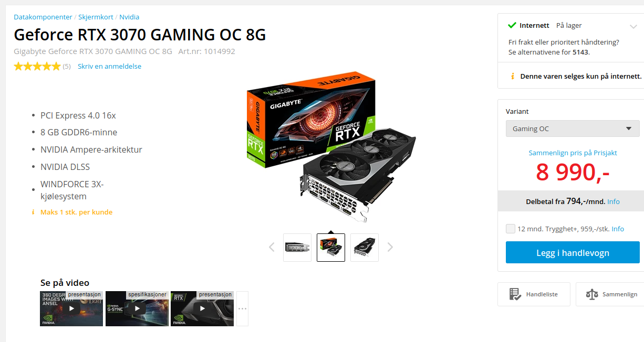Click Skriv en anmeldelse link
The width and height of the screenshot is (644, 342).
click(109, 66)
